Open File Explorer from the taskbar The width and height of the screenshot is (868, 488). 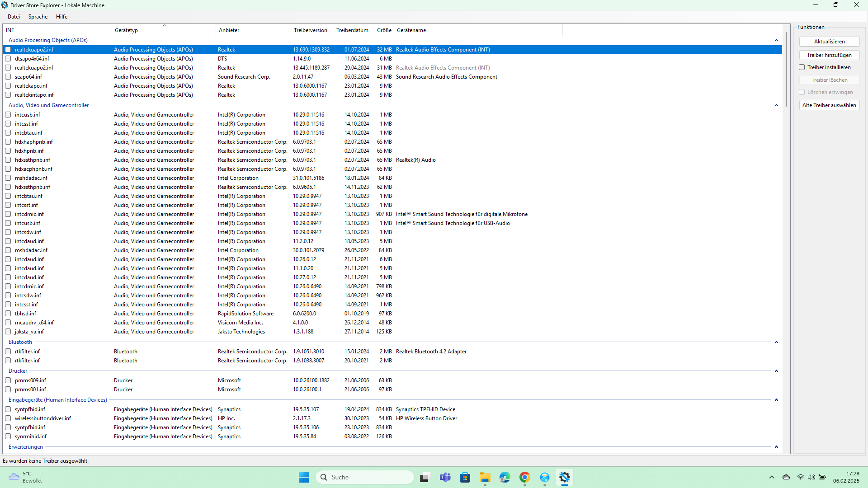pos(485,477)
